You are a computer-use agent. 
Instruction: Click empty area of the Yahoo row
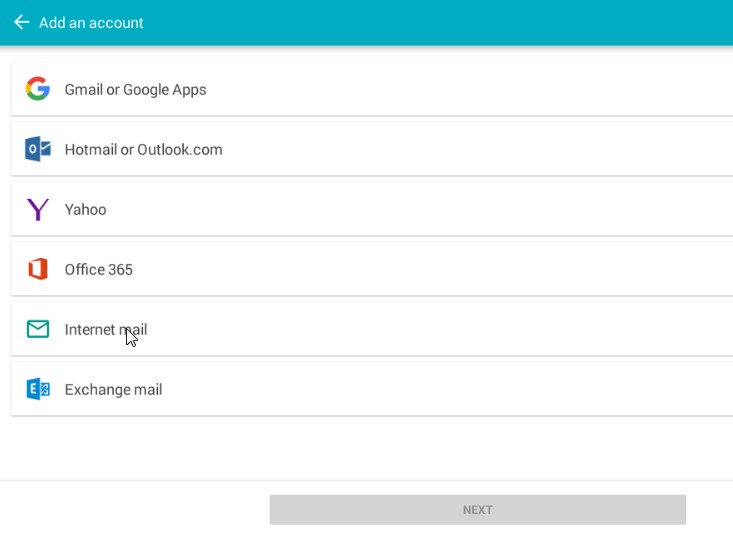[x=421, y=209]
